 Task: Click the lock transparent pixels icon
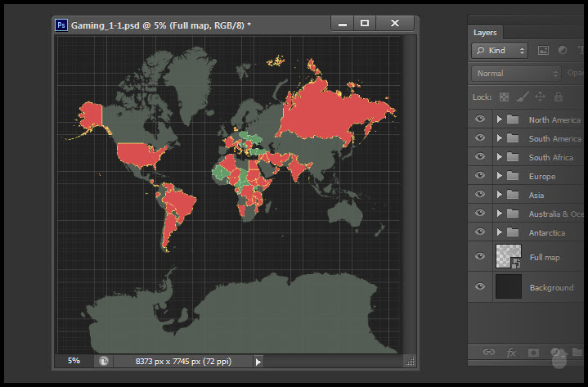click(x=505, y=97)
